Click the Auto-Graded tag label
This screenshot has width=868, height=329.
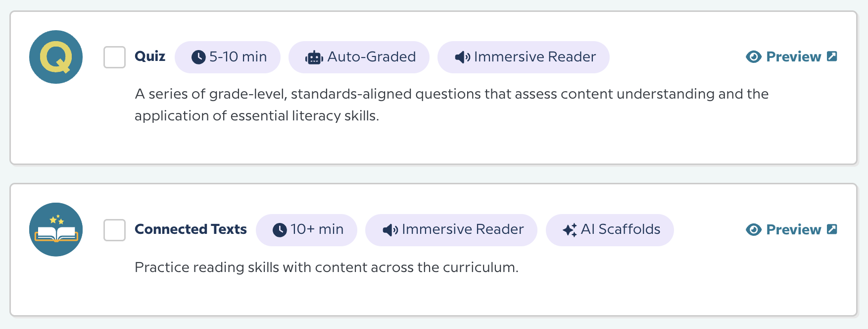(371, 57)
